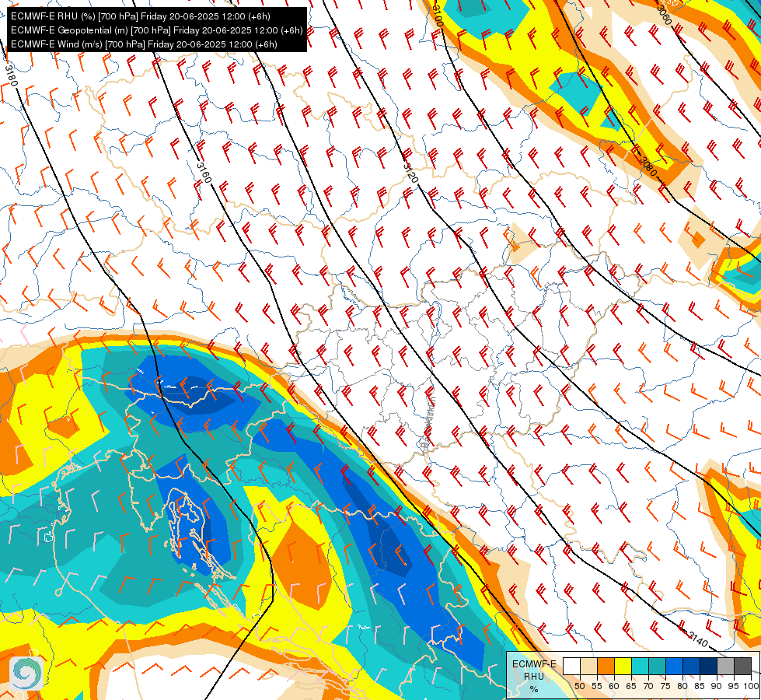
Task: Click the legend tick value 100
Action: (x=751, y=686)
